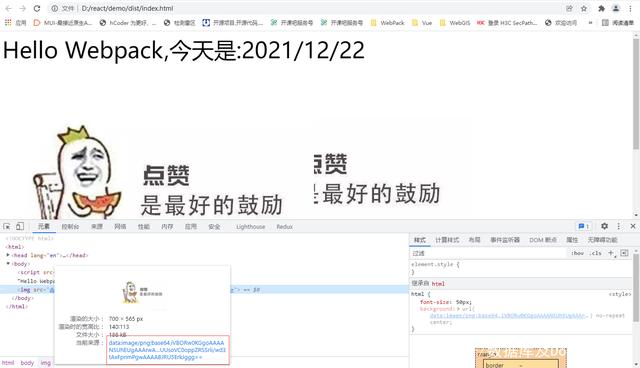Switch to the 无障碍功能 Accessibility tab
The height and width of the screenshot is (368, 640).
[x=602, y=240]
